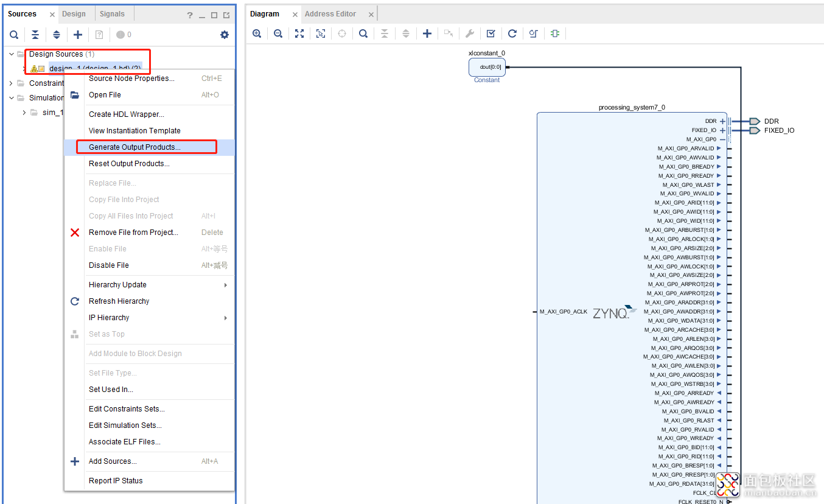Zoom in on the block diagram
The width and height of the screenshot is (824, 504).
[257, 33]
